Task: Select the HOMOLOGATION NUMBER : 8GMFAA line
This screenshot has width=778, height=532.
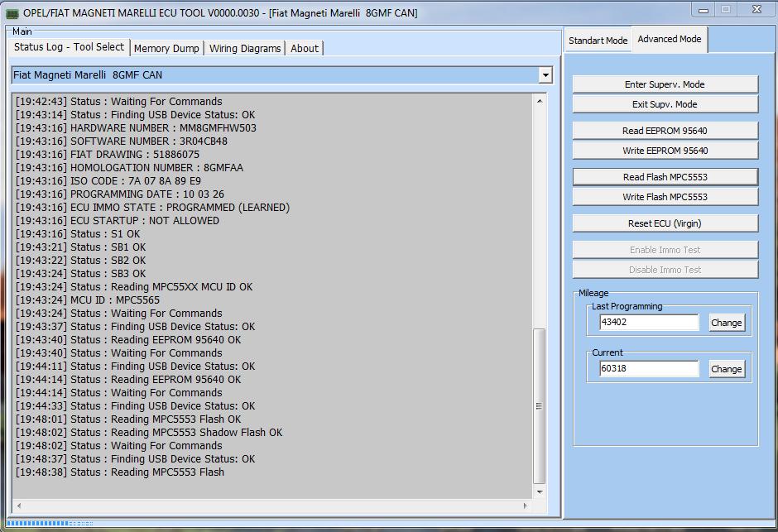Action: click(129, 168)
